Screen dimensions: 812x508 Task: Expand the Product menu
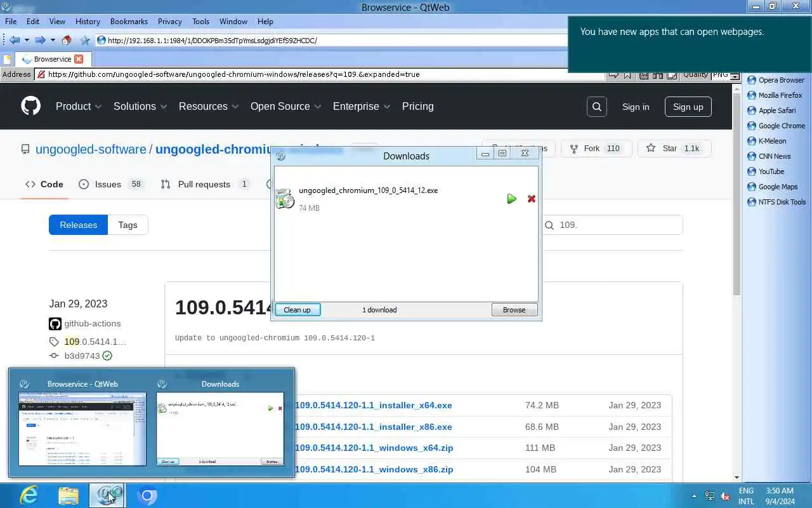pos(79,107)
